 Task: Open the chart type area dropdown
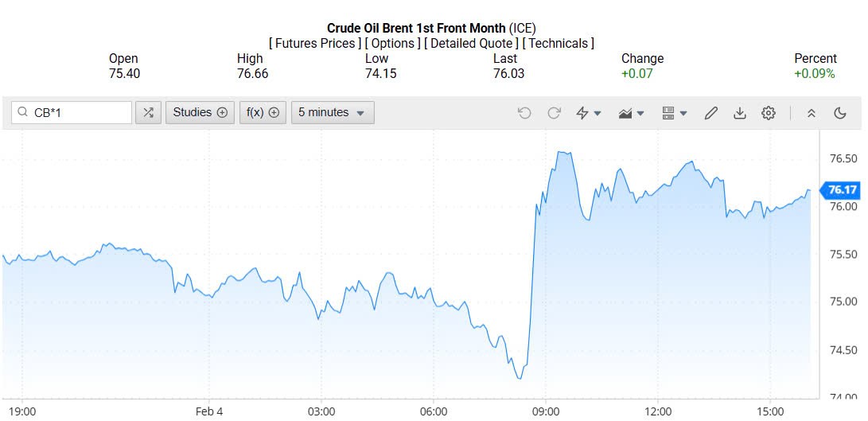pos(632,113)
